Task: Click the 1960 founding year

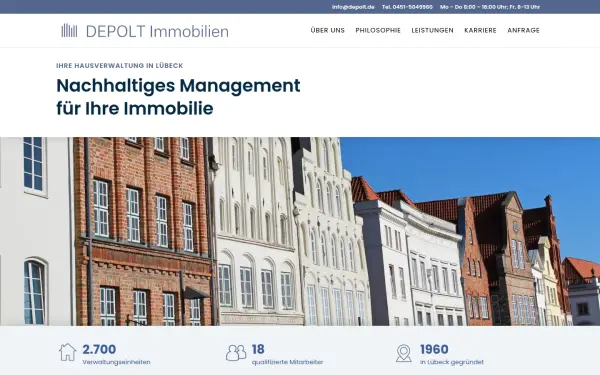Action: [434, 349]
